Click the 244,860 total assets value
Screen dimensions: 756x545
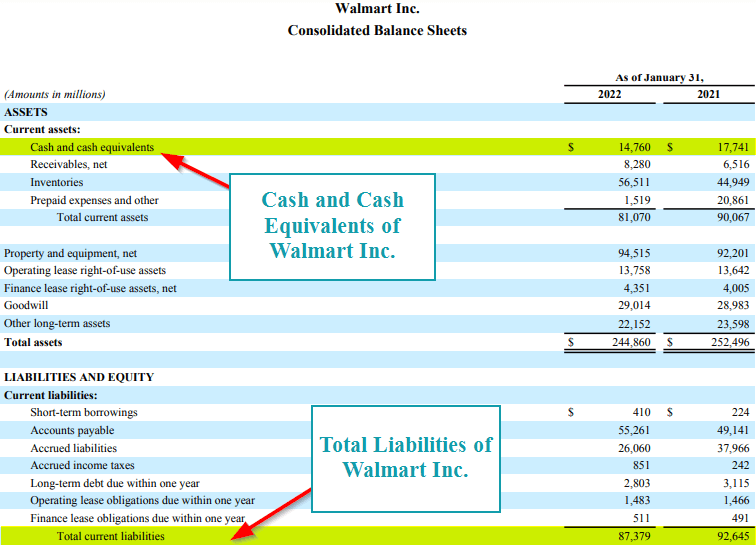click(x=632, y=342)
